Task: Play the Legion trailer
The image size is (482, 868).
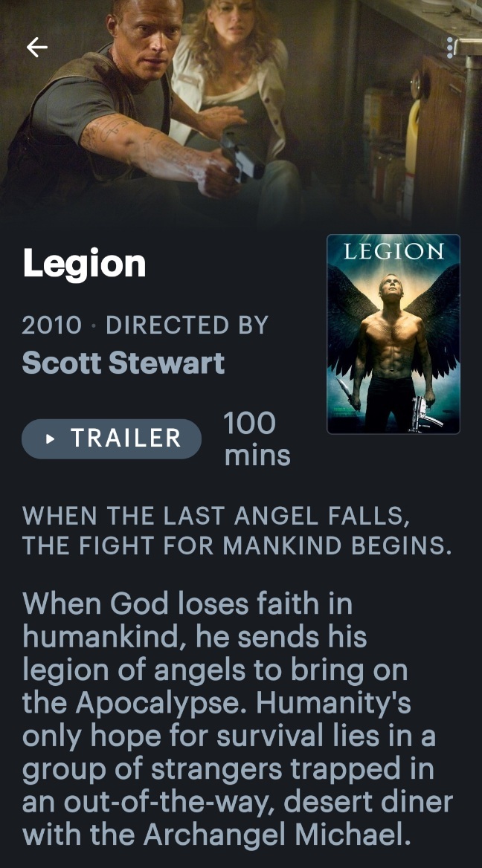Action: click(112, 439)
